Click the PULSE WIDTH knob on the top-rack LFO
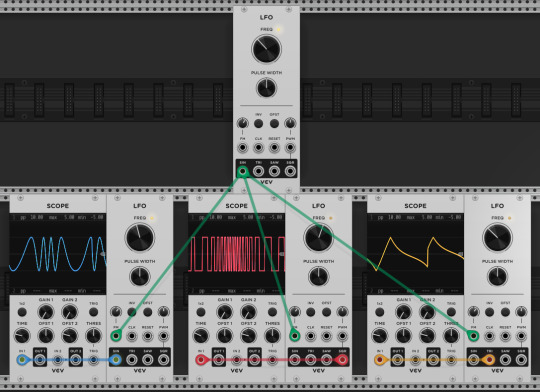Image resolution: width=540 pixels, height=392 pixels. pyautogui.click(x=267, y=87)
